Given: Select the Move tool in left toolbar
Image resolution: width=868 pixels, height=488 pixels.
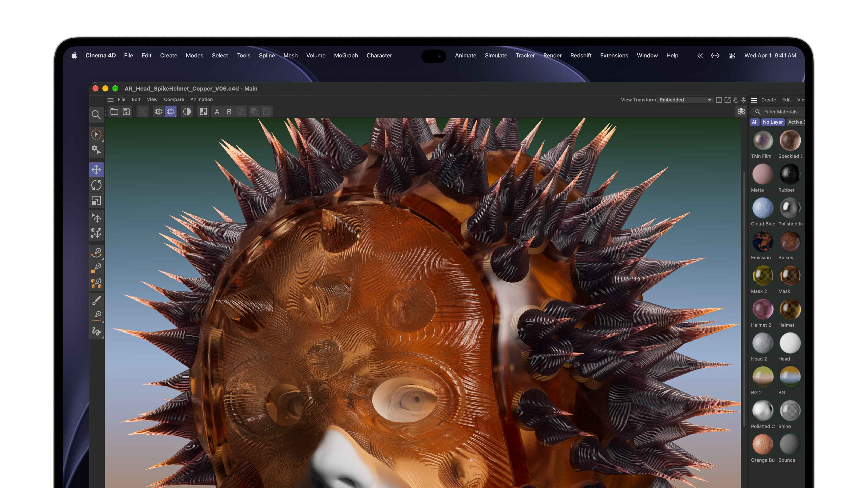Looking at the screenshot, I should 96,169.
